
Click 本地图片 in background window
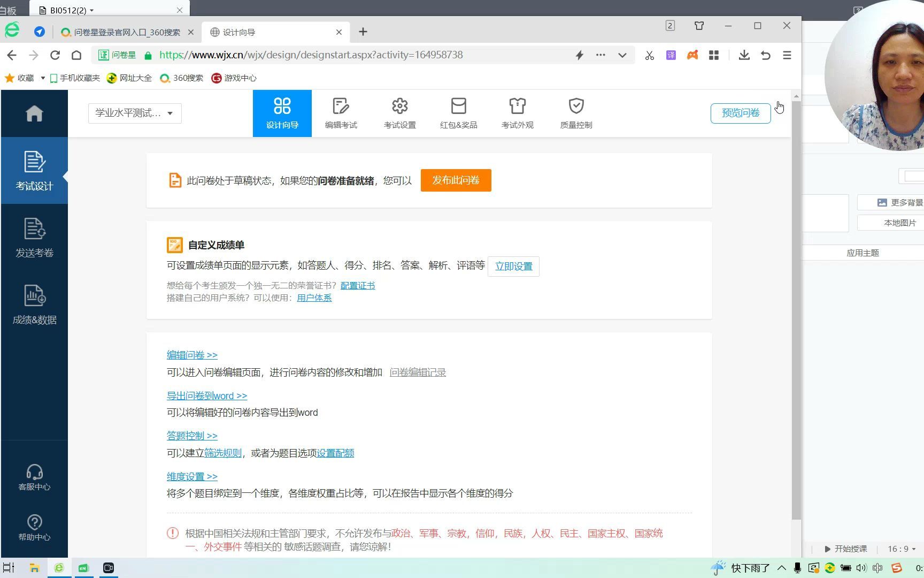900,223
